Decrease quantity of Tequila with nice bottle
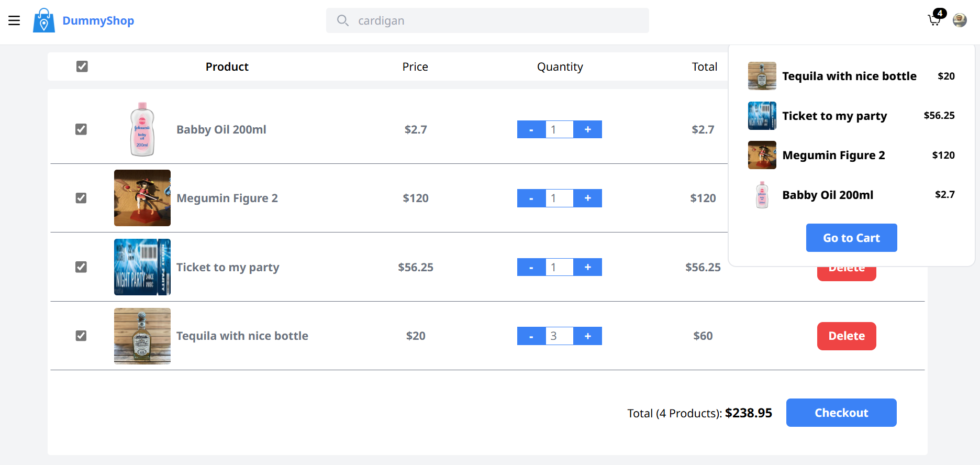Image resolution: width=980 pixels, height=465 pixels. [531, 336]
